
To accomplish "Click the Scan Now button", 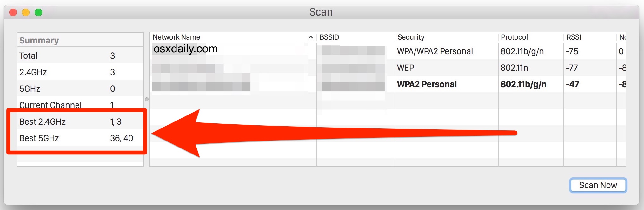I will (598, 185).
